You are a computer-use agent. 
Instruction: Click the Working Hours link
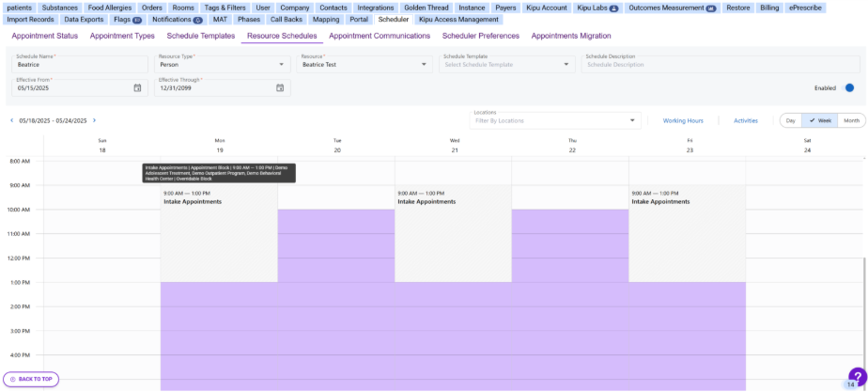(x=683, y=120)
